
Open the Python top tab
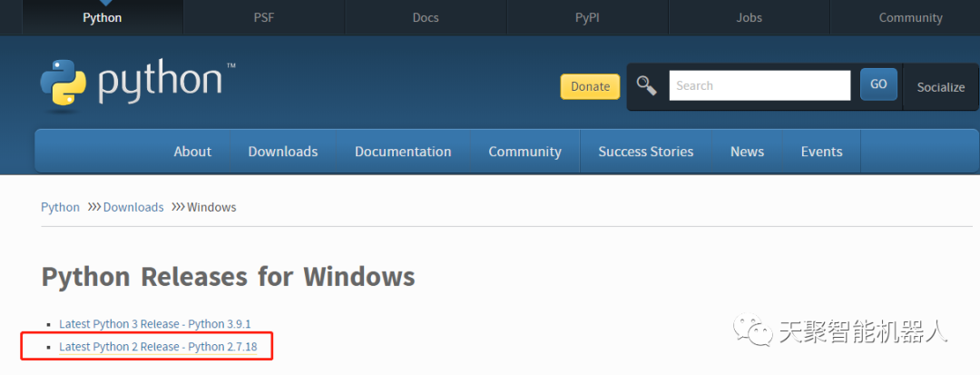pyautogui.click(x=103, y=17)
